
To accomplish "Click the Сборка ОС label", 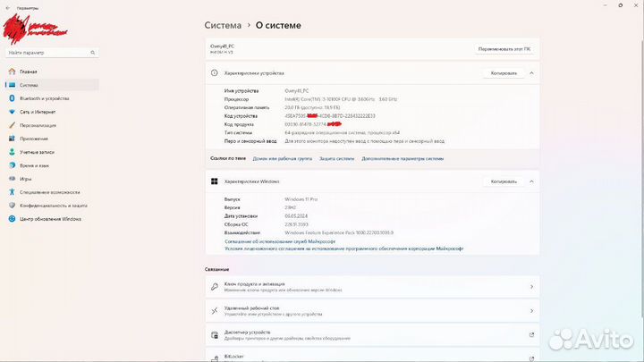I will tap(236, 224).
